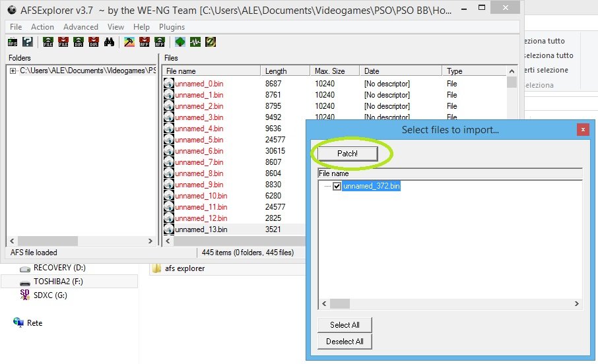Viewport: 598px width, 364px height.
Task: Click the File name header in the import dialog
Action: click(450, 173)
